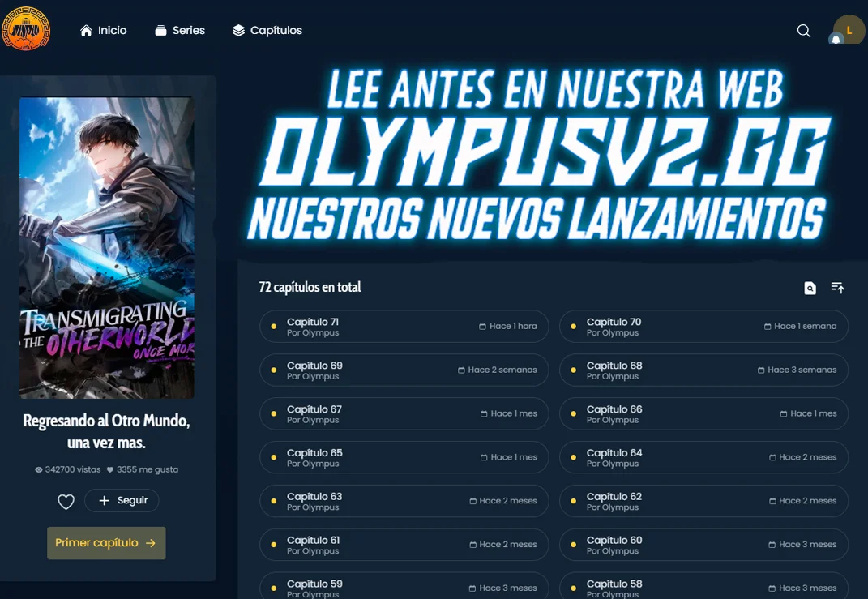
Task: Open Capítulo 66
Action: coord(703,414)
